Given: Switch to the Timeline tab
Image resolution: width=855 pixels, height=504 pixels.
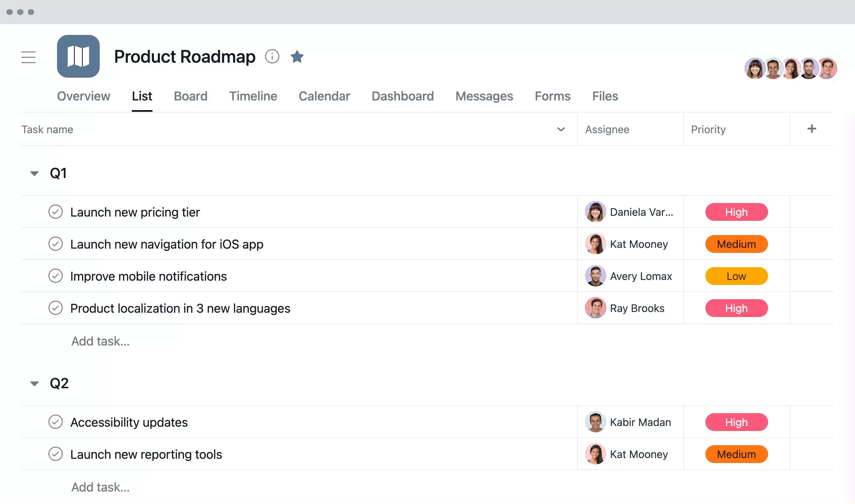Looking at the screenshot, I should coord(253,95).
